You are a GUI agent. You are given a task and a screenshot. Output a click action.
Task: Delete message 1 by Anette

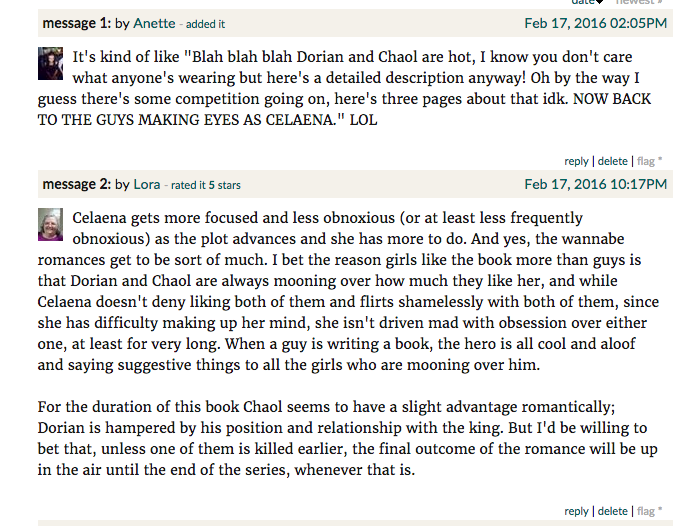(x=612, y=160)
